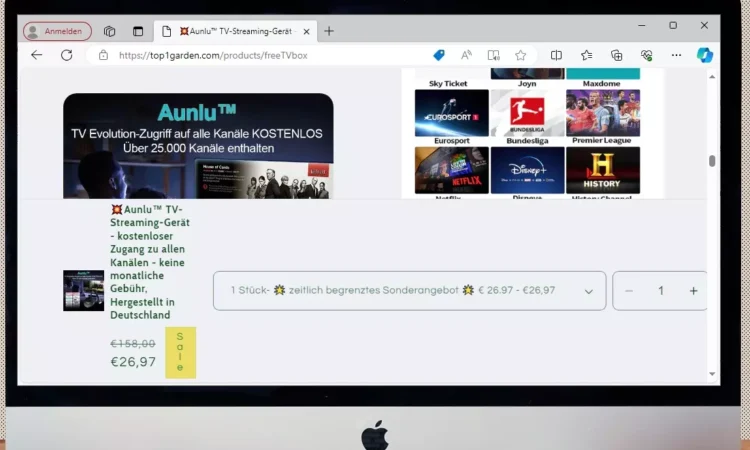
Task: Open the tab actions menu icon
Action: coord(138,32)
